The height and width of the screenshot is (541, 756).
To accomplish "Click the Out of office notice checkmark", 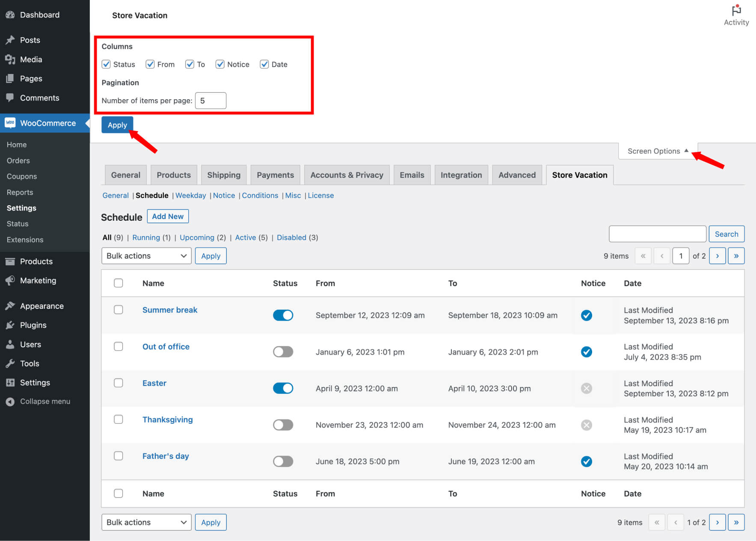I will 587,352.
